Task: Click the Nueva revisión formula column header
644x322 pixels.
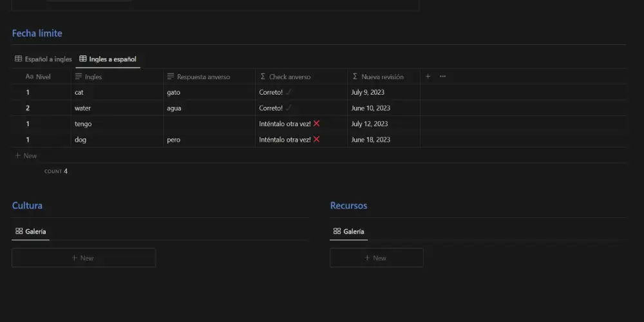Action: pyautogui.click(x=383, y=77)
